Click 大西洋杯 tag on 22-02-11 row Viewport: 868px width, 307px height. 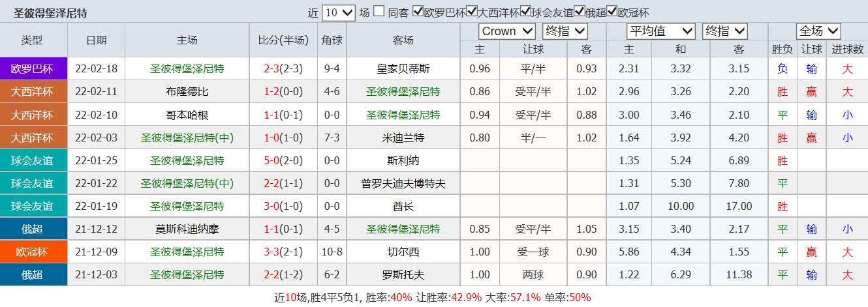click(32, 92)
